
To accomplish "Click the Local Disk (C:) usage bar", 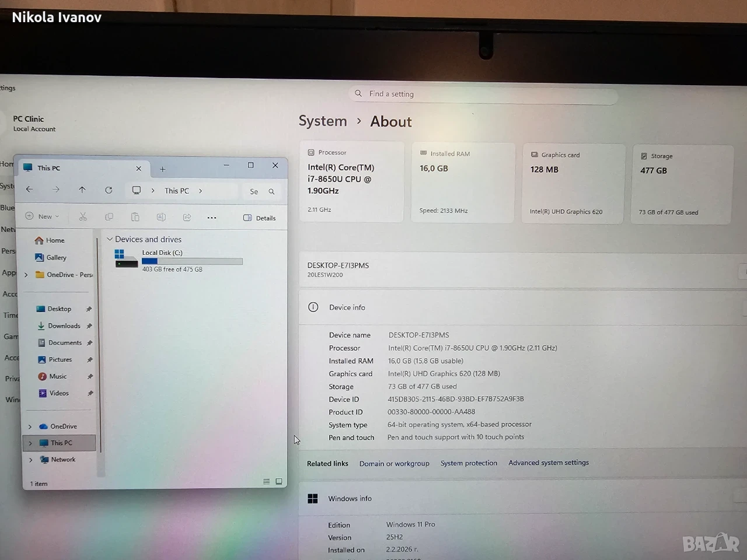I will pyautogui.click(x=192, y=261).
